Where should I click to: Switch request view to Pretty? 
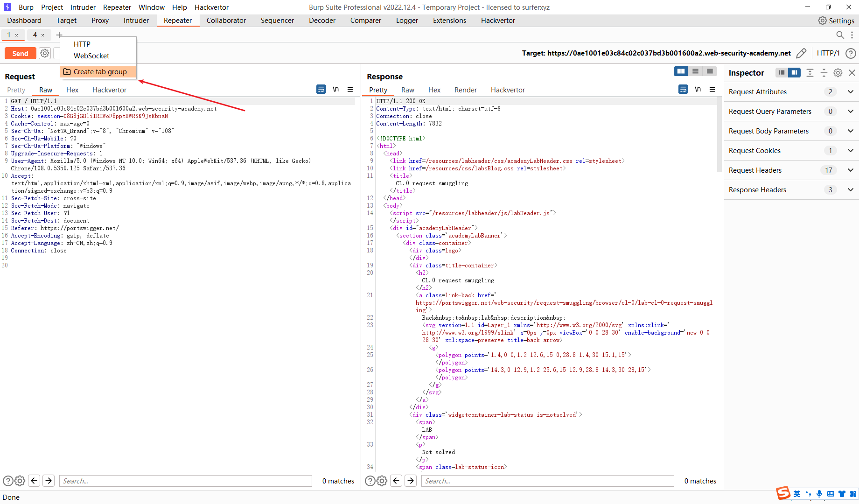(16, 90)
